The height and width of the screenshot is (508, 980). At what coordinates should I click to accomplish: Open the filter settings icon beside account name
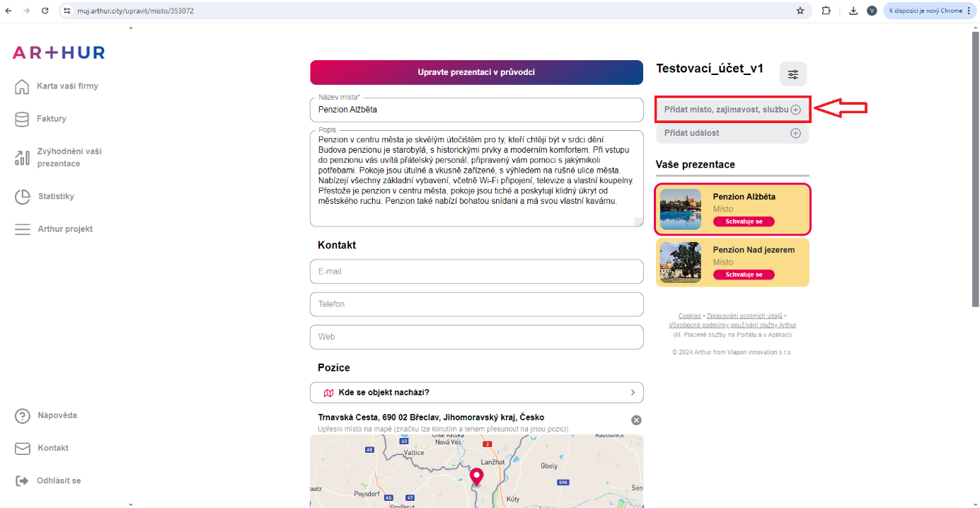click(x=792, y=74)
